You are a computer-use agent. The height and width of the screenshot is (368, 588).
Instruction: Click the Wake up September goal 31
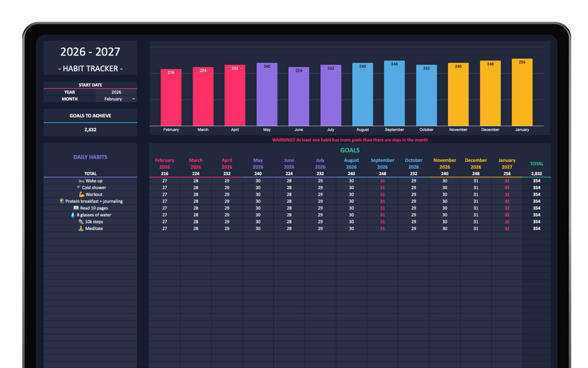pyautogui.click(x=383, y=181)
